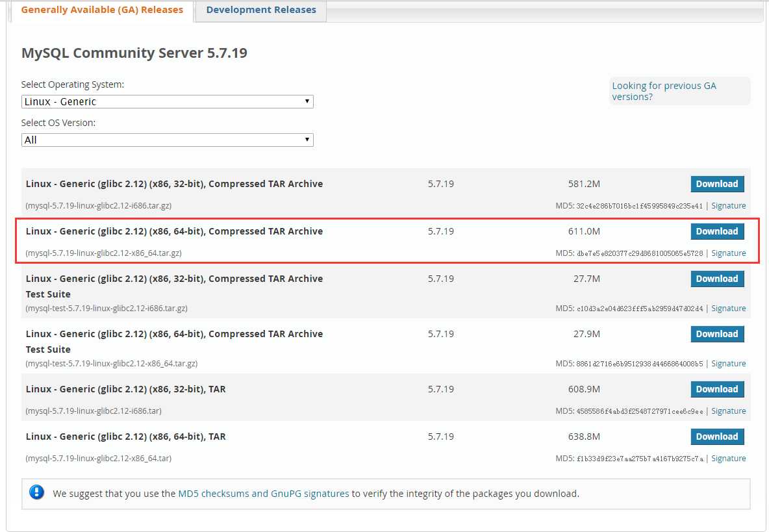Download the 64-bit Test Suite (27.9M)

click(x=717, y=334)
